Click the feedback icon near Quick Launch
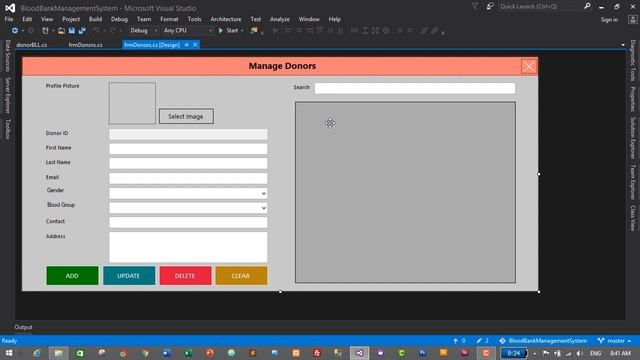Viewport: 640px width, 360px height. 490,7
